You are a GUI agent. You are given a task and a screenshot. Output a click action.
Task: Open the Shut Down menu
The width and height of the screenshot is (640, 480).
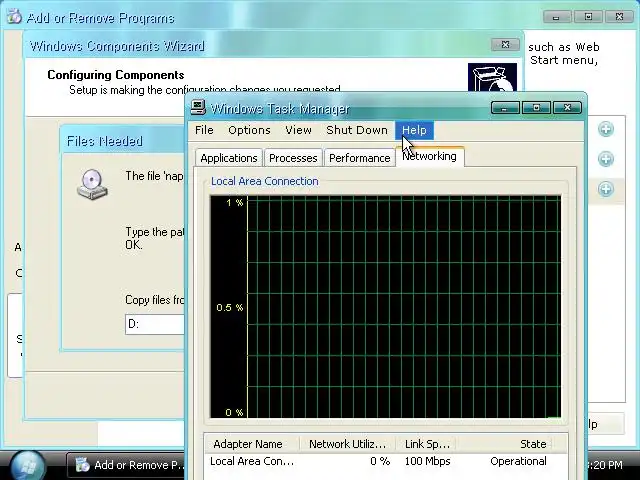[x=357, y=130]
